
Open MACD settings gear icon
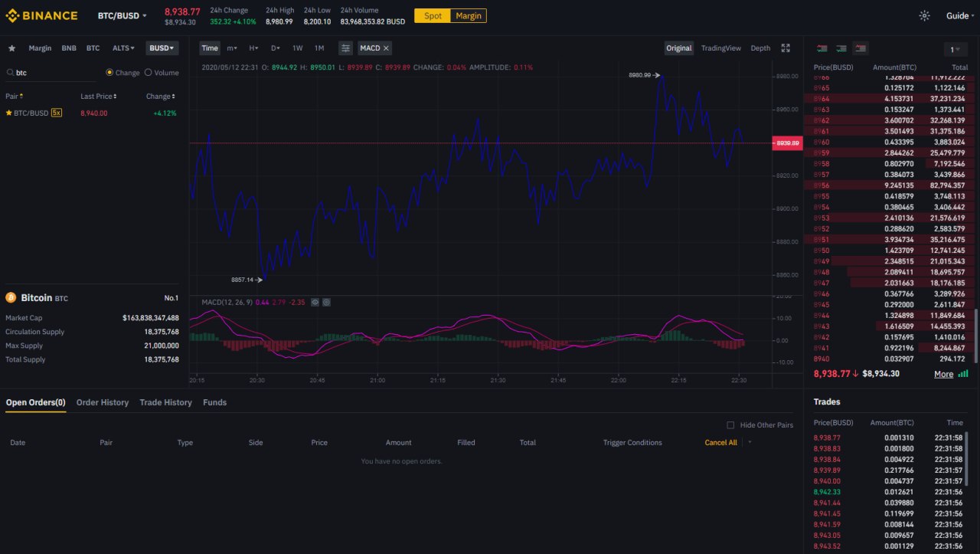pyautogui.click(x=326, y=302)
